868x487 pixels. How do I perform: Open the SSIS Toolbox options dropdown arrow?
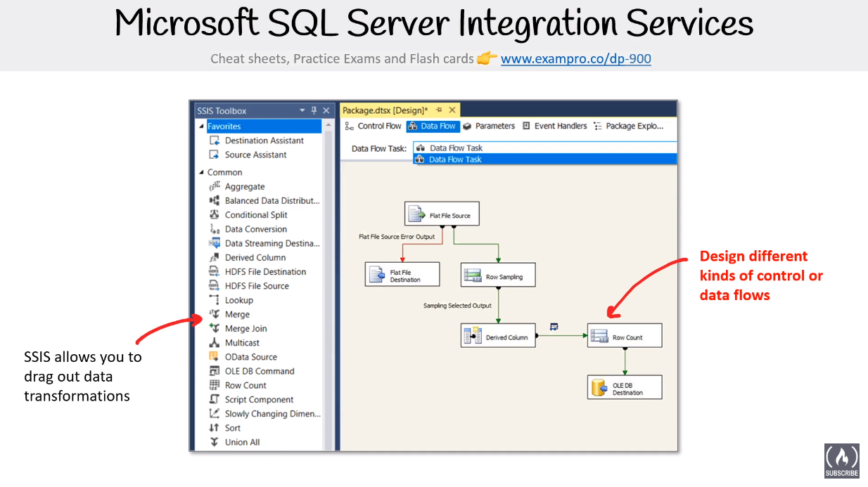click(302, 110)
